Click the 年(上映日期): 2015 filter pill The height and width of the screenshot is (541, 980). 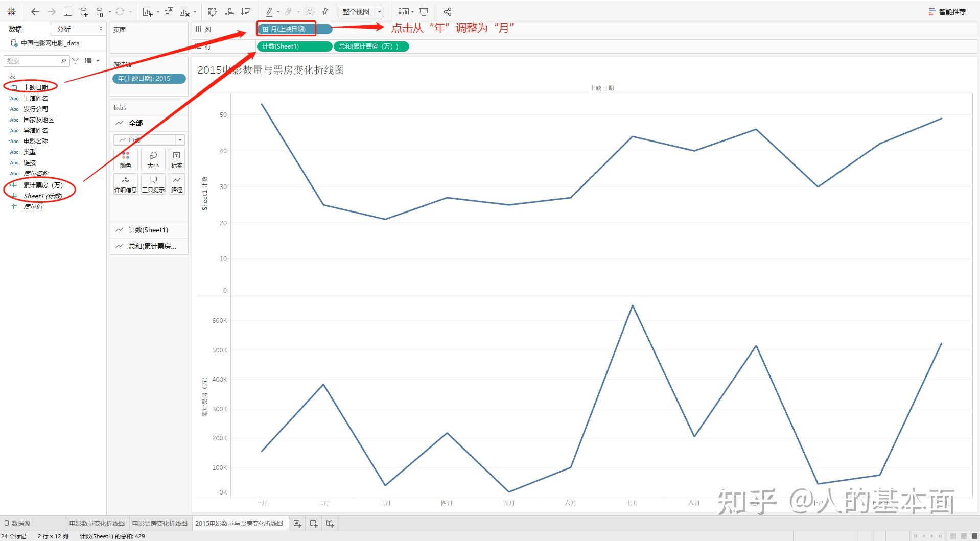149,79
